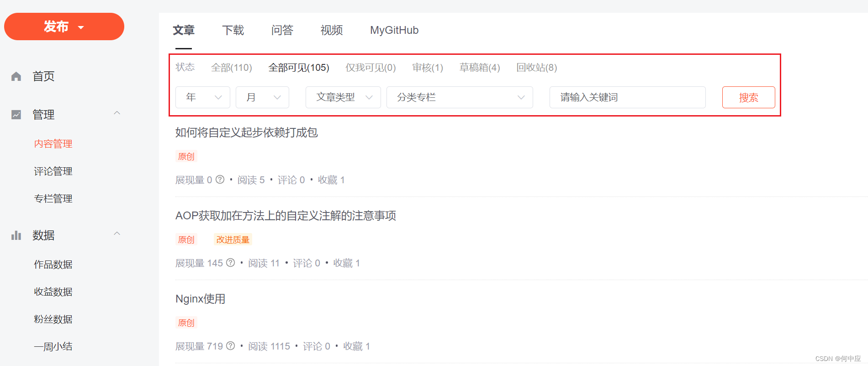Open article Nginx使用
The height and width of the screenshot is (366, 868).
click(x=200, y=299)
